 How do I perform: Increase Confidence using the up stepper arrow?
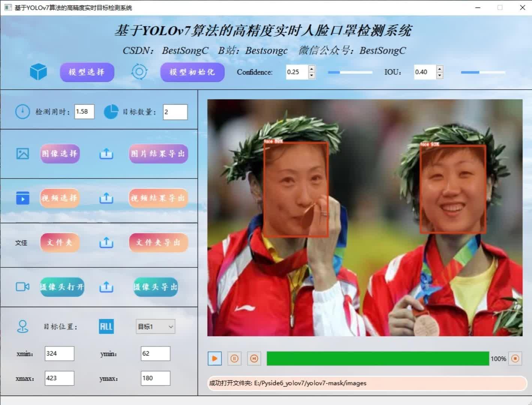coord(311,69)
